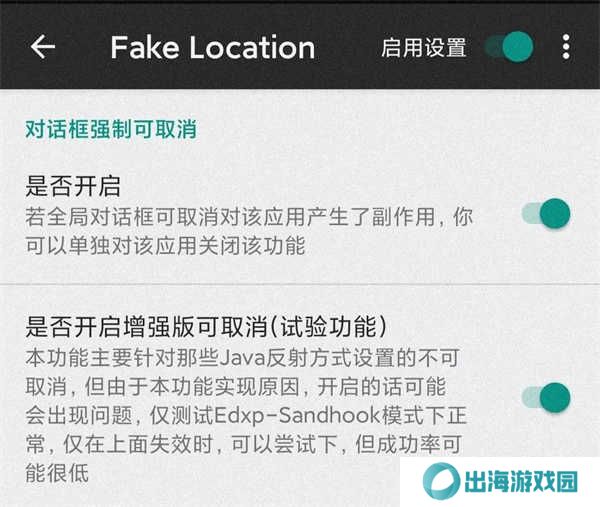600x507 pixels.
Task: Tap the 是否开启 setting title
Action: click(x=73, y=186)
